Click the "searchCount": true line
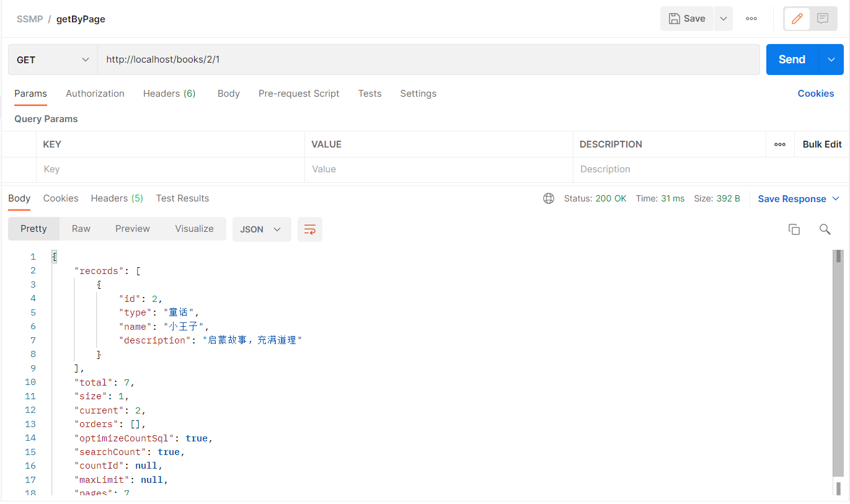This screenshot has height=504, width=850. [130, 452]
